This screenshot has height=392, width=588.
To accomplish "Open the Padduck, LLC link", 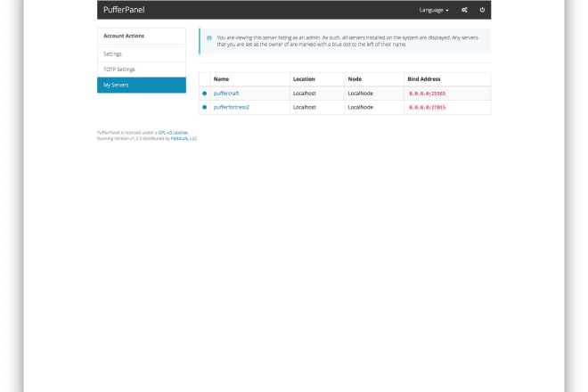I will (x=184, y=138).
